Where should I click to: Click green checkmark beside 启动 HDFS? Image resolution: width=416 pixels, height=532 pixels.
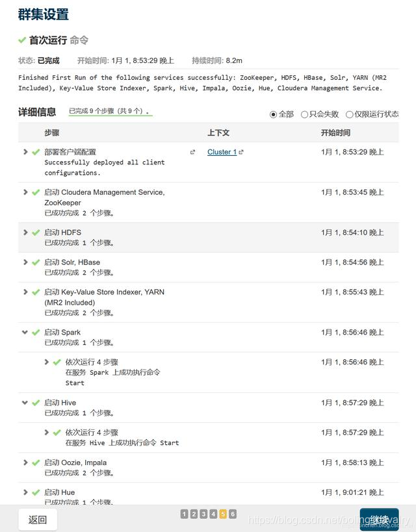36,233
